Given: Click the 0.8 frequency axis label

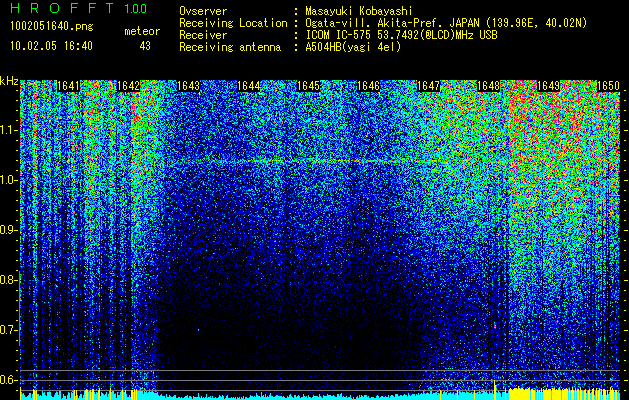Looking at the screenshot, I should [8, 280].
